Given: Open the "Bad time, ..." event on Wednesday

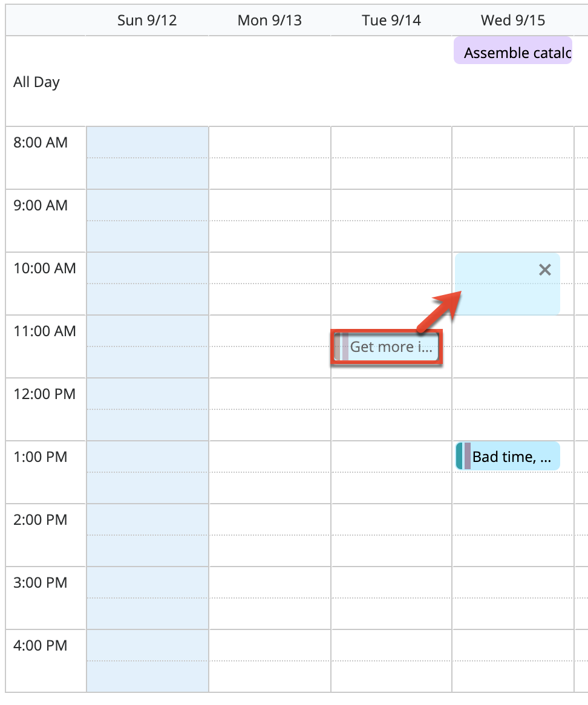Looking at the screenshot, I should [511, 456].
